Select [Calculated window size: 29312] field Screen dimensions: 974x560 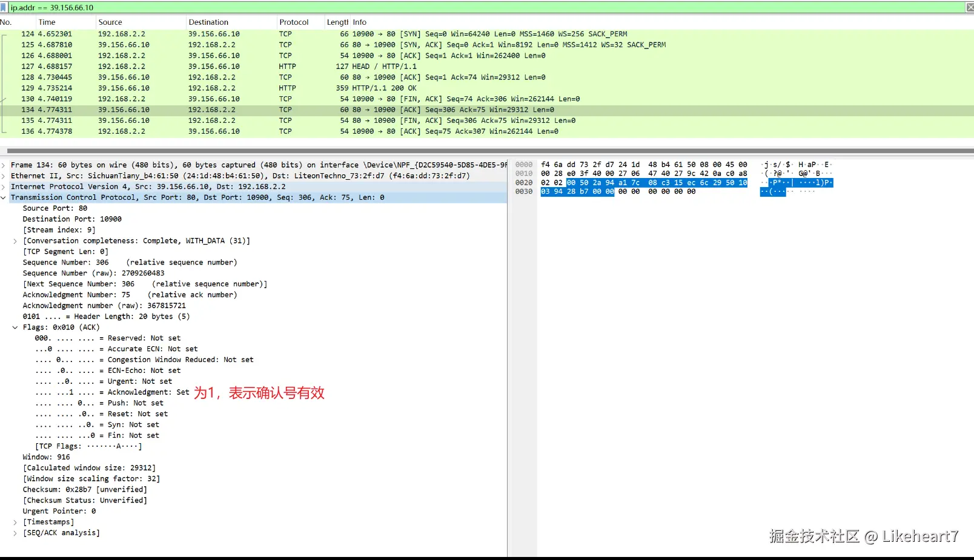point(90,469)
